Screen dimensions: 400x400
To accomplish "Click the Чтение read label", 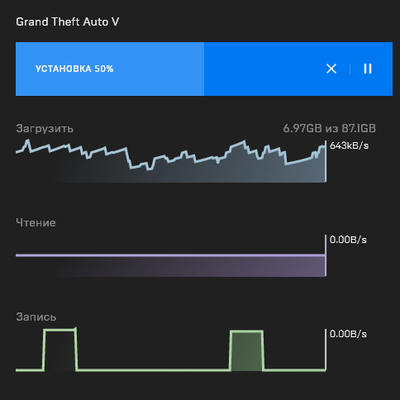I will point(36,223).
